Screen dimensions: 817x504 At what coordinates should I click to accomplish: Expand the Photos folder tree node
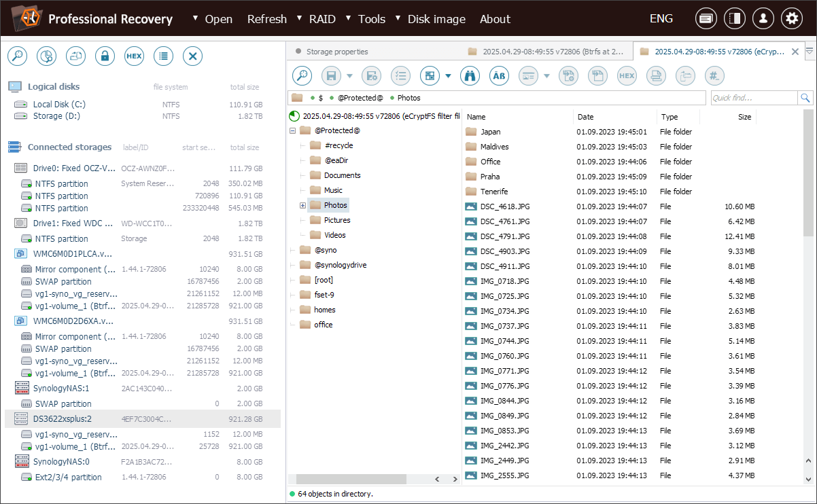click(302, 205)
